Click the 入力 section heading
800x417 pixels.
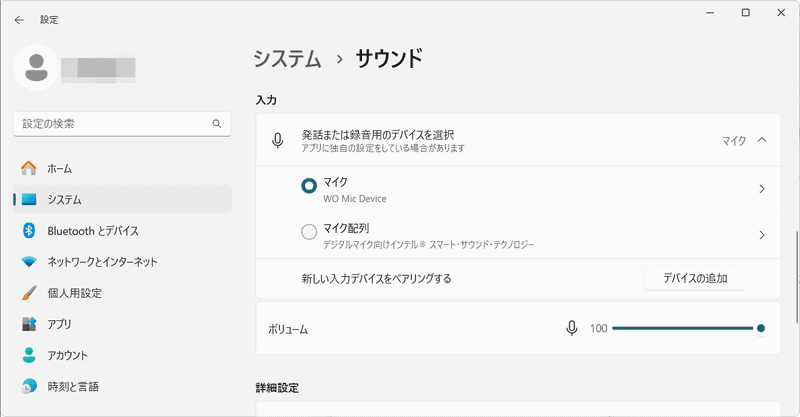(x=266, y=100)
